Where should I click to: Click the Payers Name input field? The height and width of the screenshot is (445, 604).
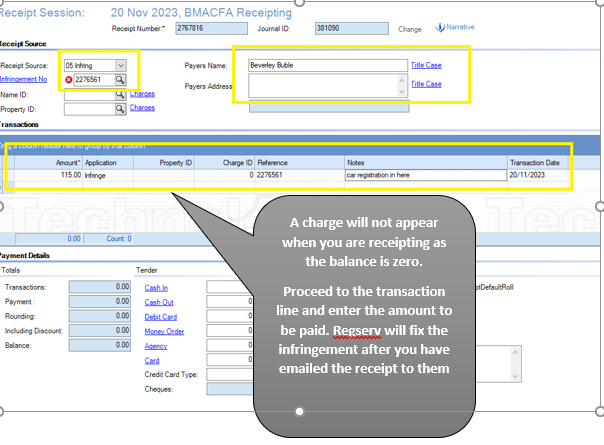pyautogui.click(x=327, y=65)
